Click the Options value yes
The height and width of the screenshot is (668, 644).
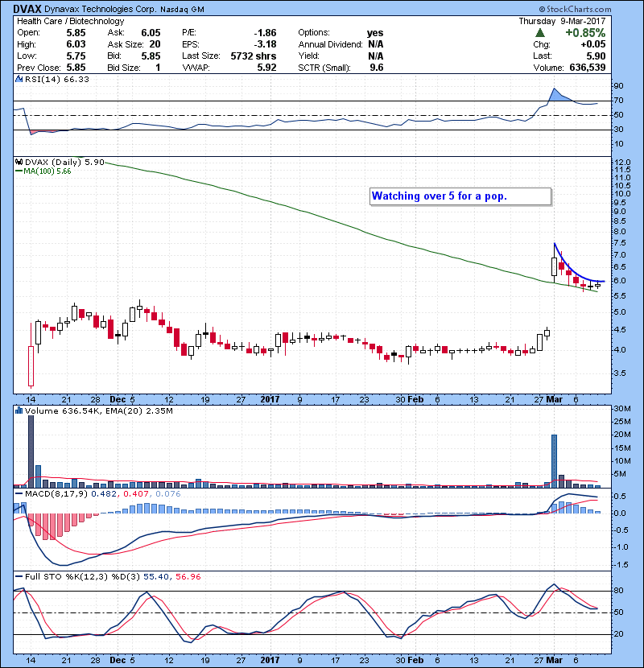(x=375, y=33)
